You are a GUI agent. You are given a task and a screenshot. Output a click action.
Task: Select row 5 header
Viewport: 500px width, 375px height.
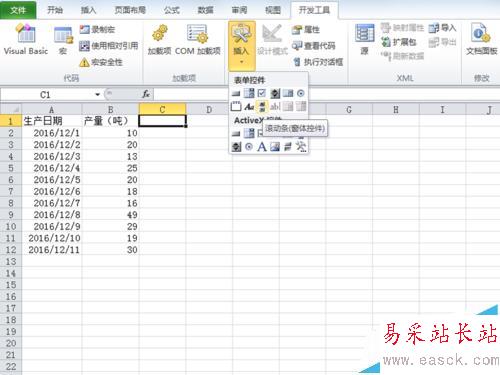point(11,168)
